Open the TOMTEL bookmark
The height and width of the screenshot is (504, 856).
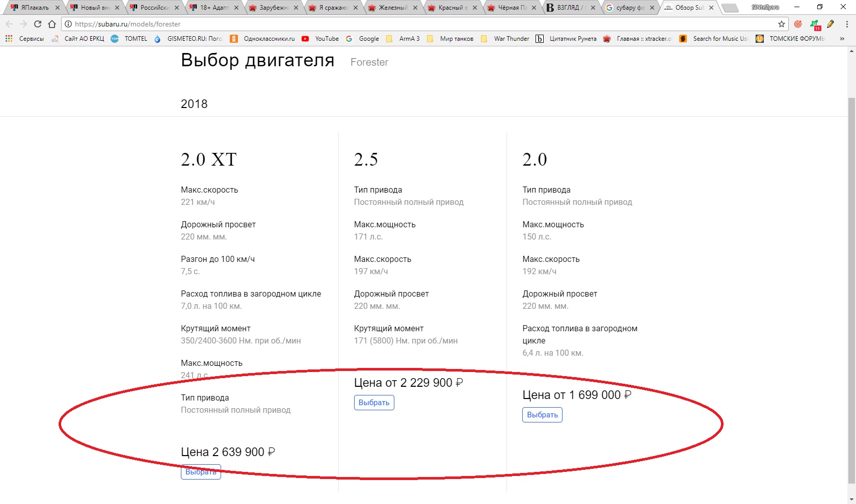129,39
